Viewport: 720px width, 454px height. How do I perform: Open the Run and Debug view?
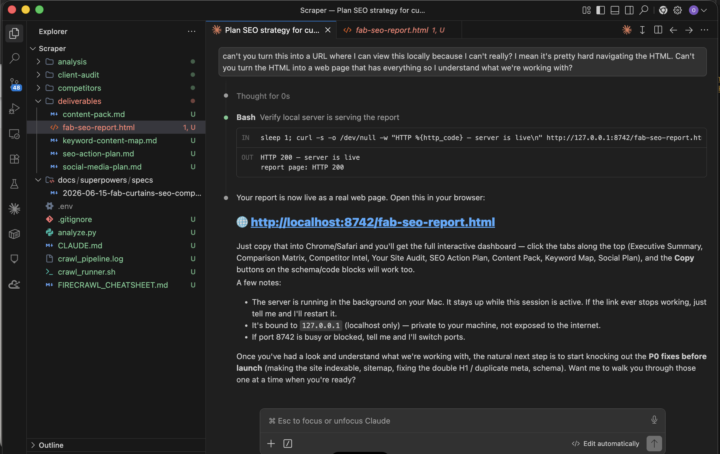point(14,109)
